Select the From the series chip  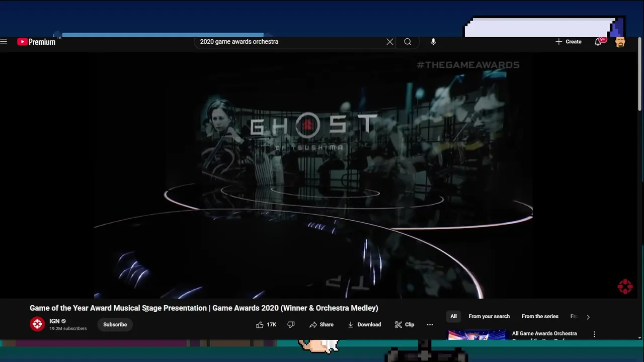coord(540,316)
